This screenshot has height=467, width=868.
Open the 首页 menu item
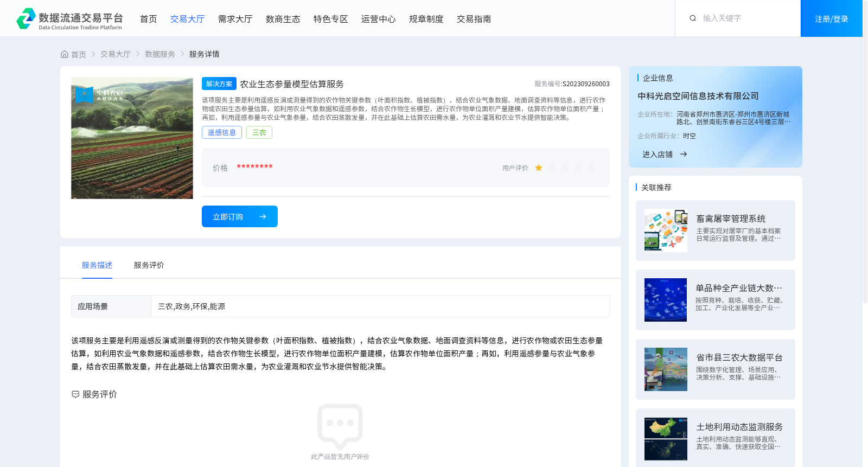click(x=149, y=19)
